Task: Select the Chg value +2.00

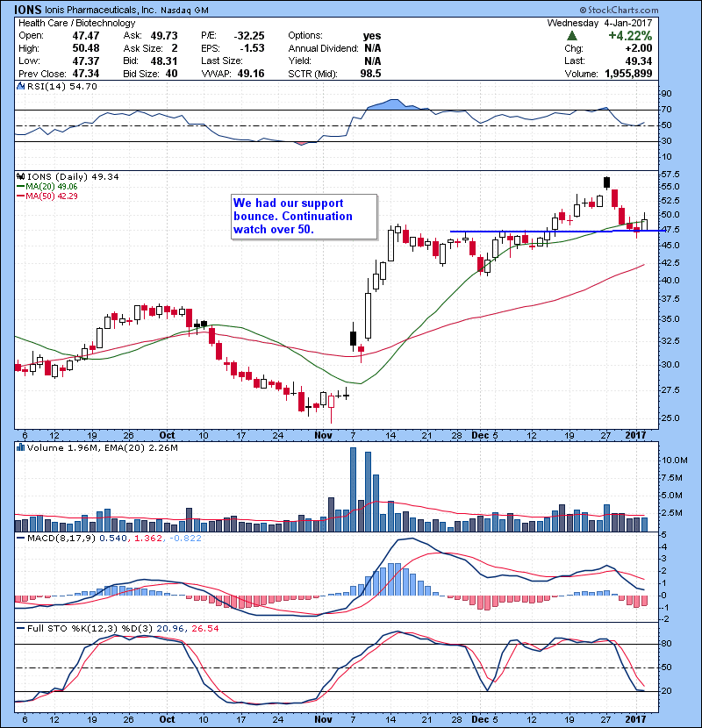Action: click(x=638, y=48)
